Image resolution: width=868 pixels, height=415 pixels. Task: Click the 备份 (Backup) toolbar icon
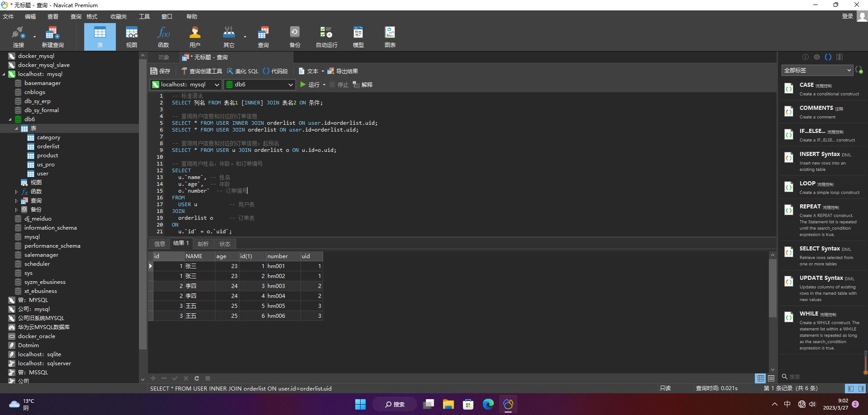tap(295, 37)
